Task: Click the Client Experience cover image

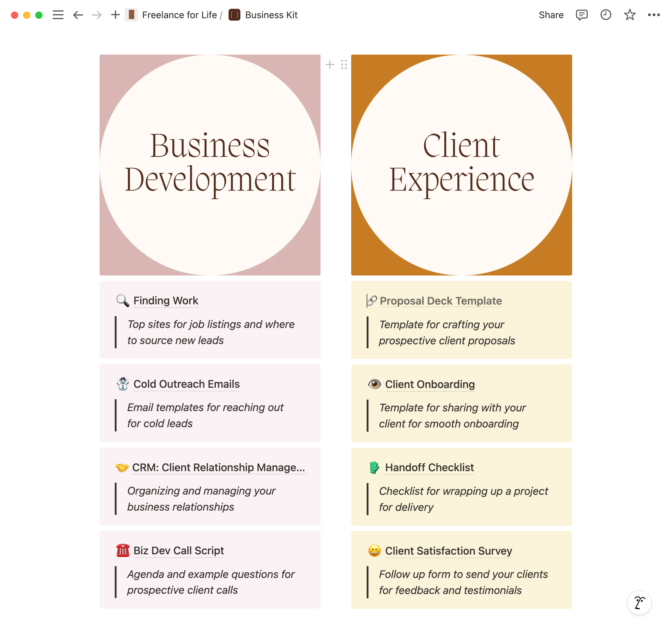Action: point(461,165)
